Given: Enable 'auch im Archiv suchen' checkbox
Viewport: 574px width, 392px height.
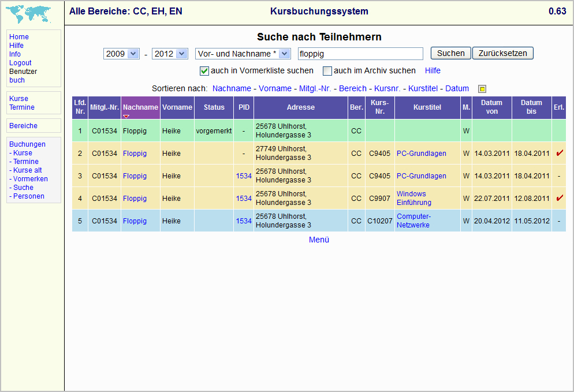Looking at the screenshot, I should pyautogui.click(x=327, y=70).
